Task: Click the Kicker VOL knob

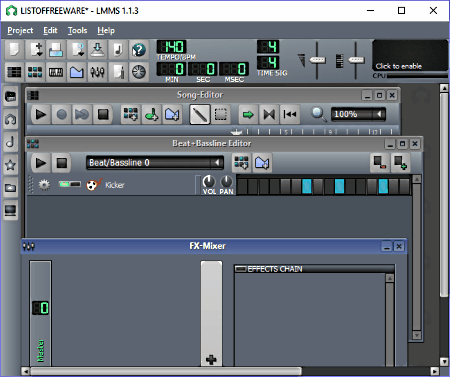Action: (209, 182)
